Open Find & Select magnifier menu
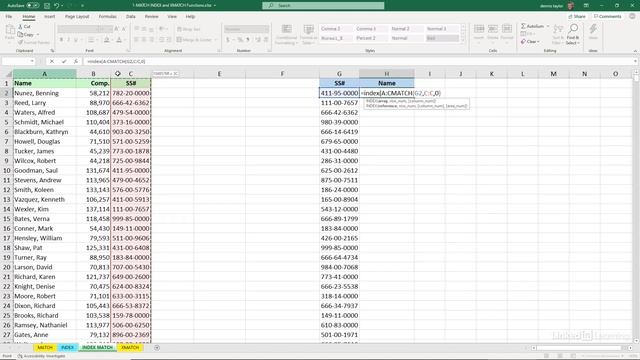The height and width of the screenshot is (360, 640). (x=573, y=34)
